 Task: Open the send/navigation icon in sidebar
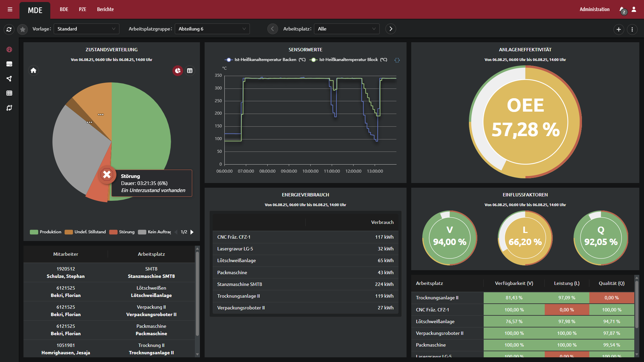pos(9,79)
